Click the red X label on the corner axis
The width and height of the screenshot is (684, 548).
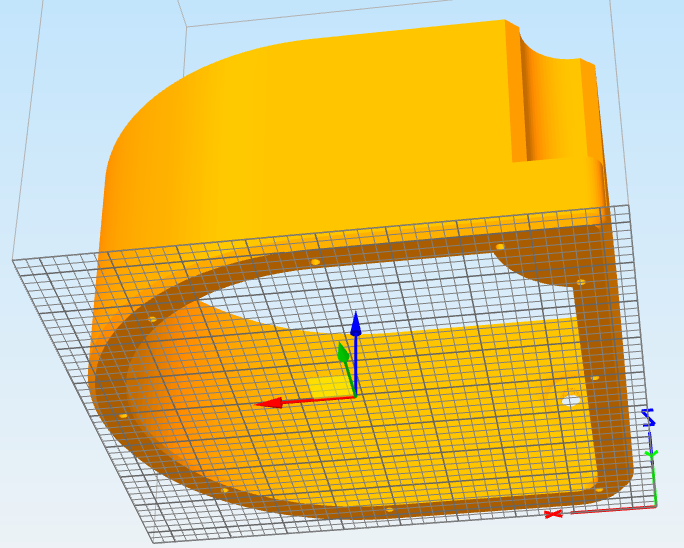point(554,514)
